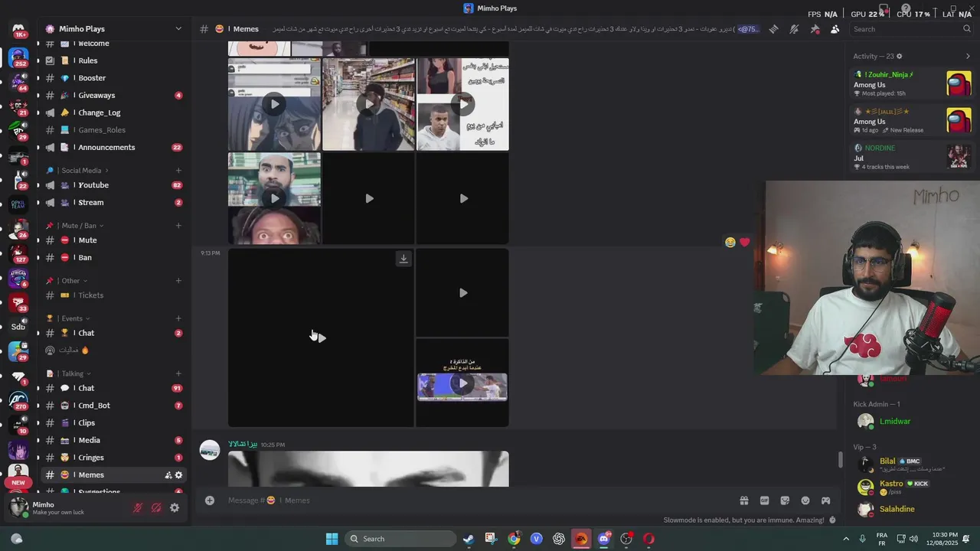Screen dimensions: 980x551
Task: Add channel to Mute / Ban category
Action: [x=178, y=226]
